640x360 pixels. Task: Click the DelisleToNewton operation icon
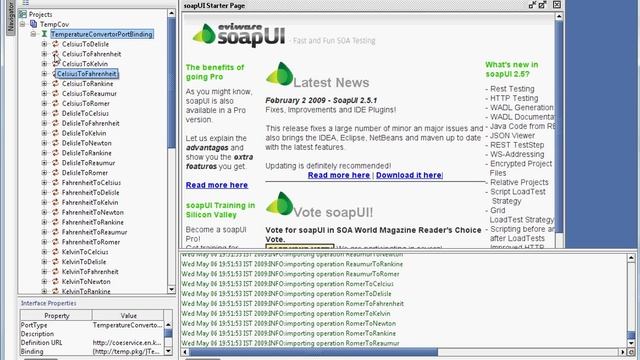56,143
